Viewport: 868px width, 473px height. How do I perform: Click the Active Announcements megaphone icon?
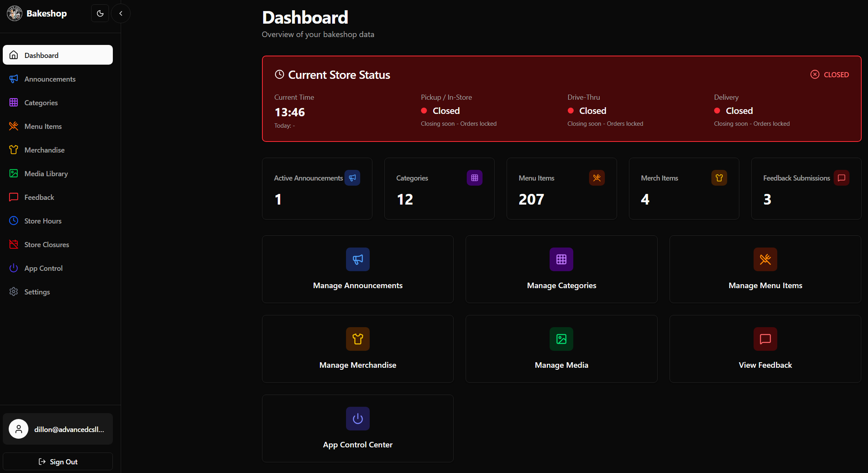point(352,178)
